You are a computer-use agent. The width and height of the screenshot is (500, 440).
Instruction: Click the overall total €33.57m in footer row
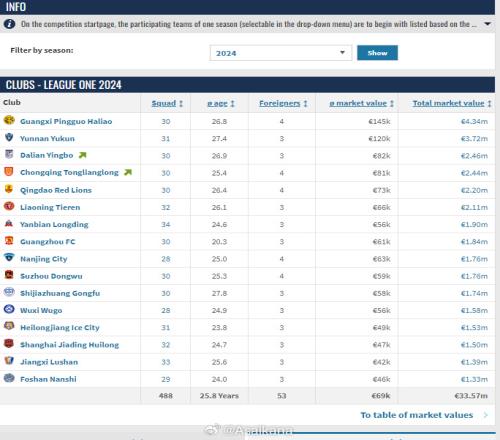tap(471, 396)
